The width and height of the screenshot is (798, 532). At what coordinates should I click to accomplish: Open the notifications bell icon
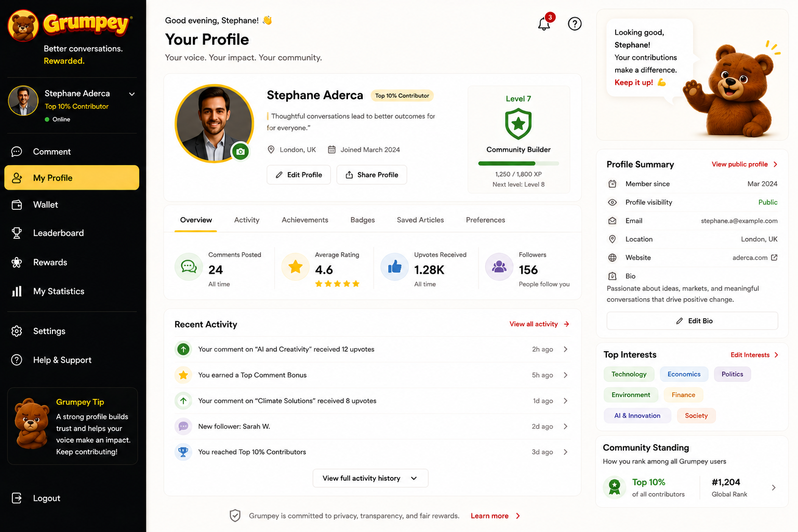coord(544,24)
